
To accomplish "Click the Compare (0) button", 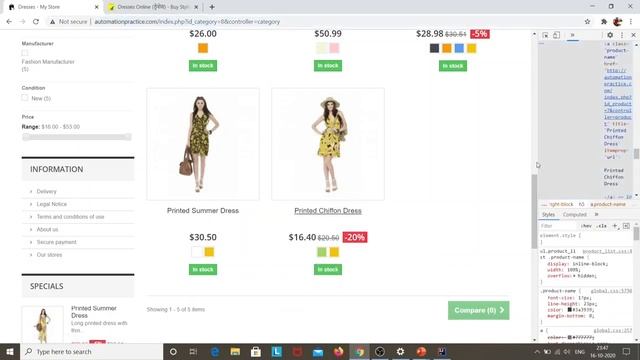I will (478, 310).
